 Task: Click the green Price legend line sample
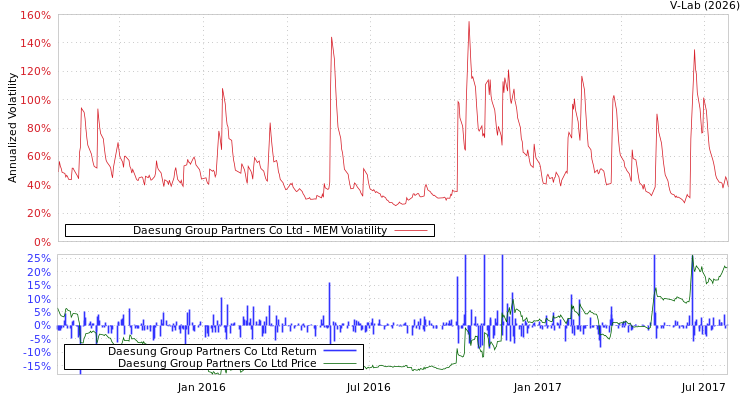click(340, 363)
